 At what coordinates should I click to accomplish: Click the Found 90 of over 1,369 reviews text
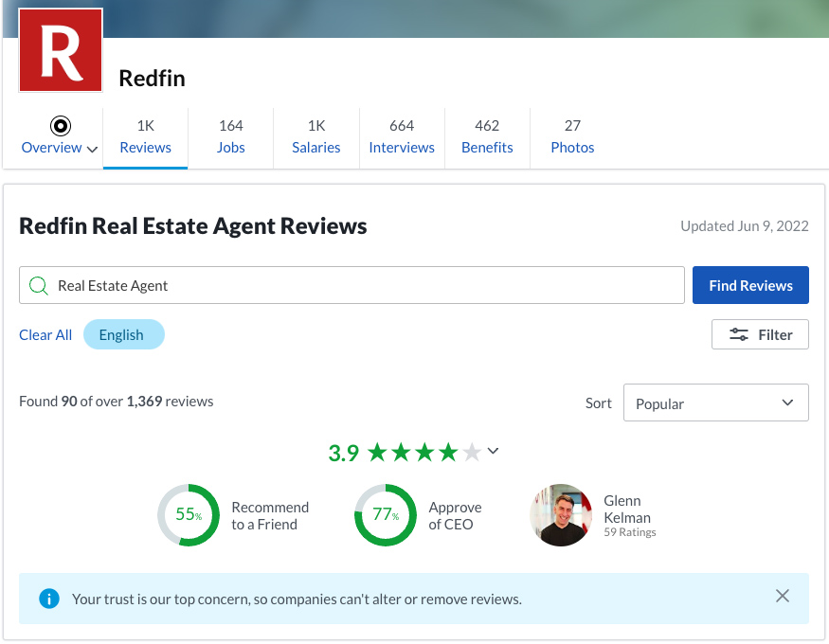click(x=117, y=402)
